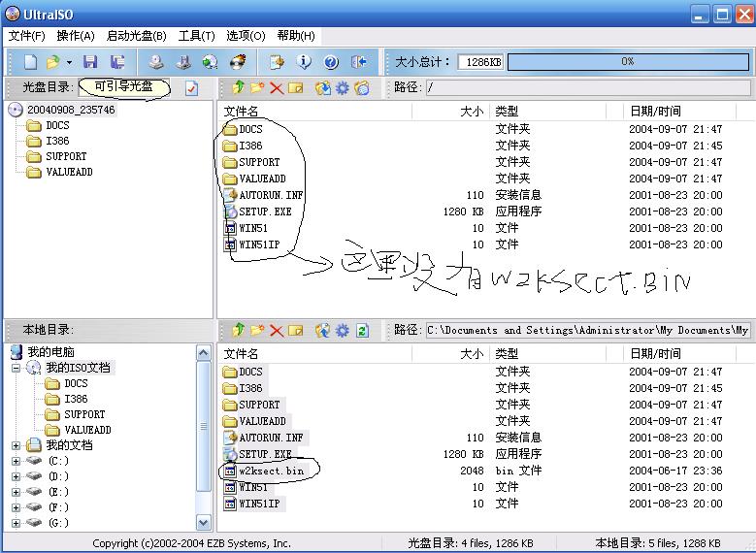756x553 pixels.
Task: Click the Convert disc icon with green arrow
Action: [211, 62]
